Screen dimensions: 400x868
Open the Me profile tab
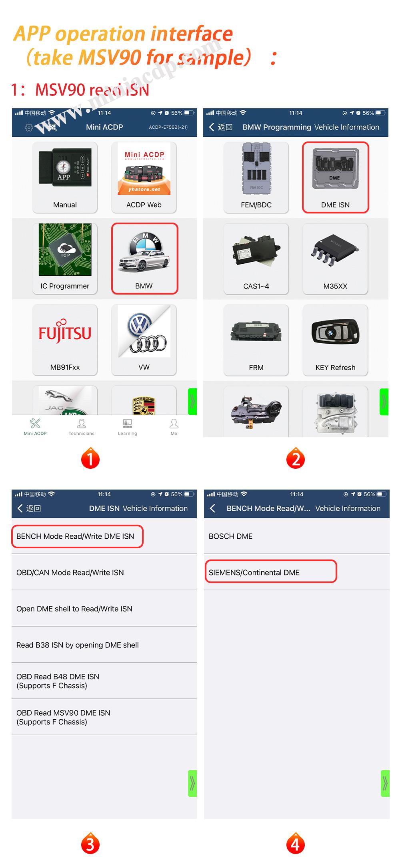[x=174, y=427]
